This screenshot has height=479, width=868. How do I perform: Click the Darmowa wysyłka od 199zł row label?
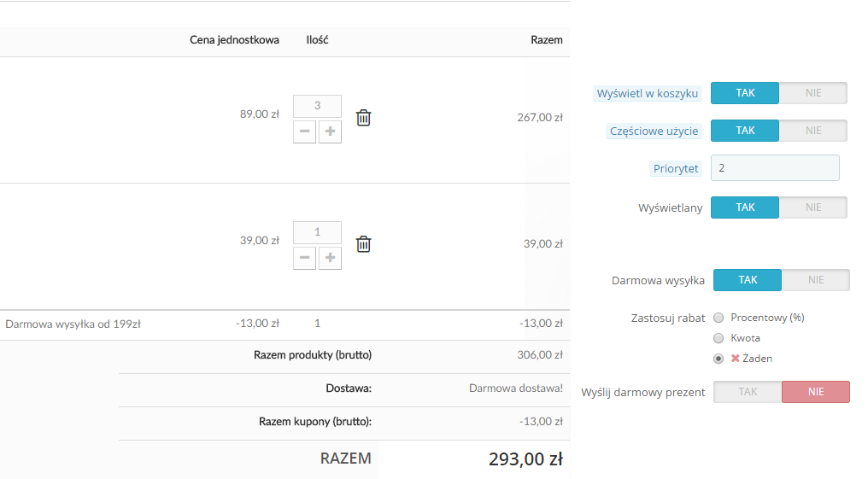click(x=73, y=324)
